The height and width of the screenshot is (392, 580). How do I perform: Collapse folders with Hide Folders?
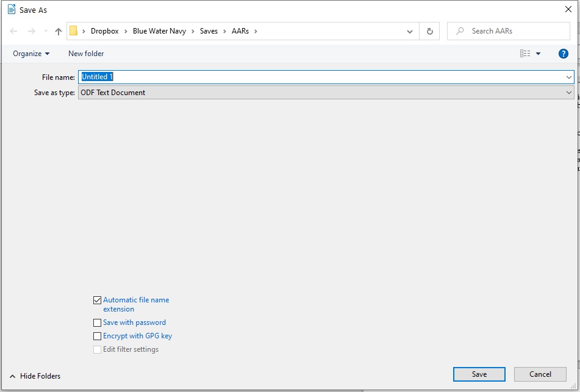pyautogui.click(x=35, y=376)
